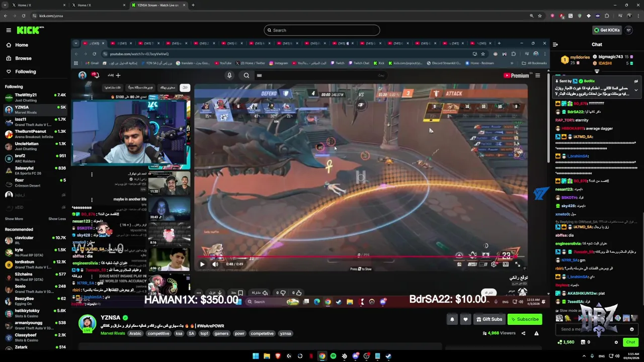Open Classybeef recommended channel
Viewport: 644px width, 362px height.
pos(34,337)
